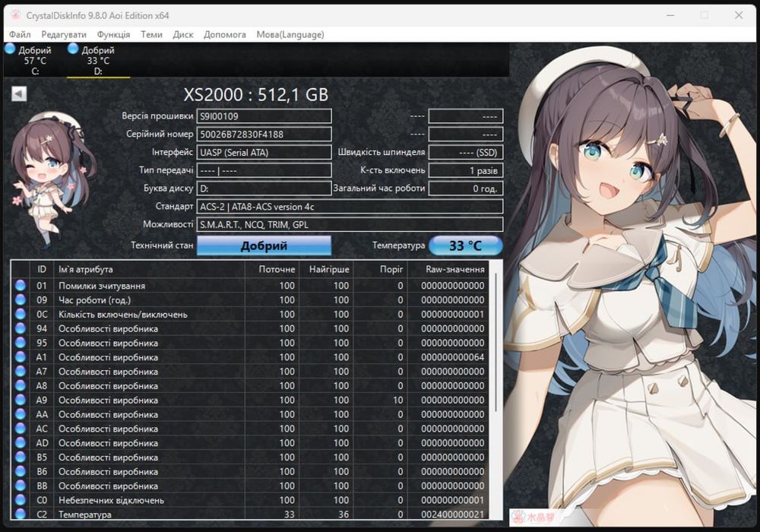
Task: Click the interface field UASP (Serial ATA)
Action: 264,152
